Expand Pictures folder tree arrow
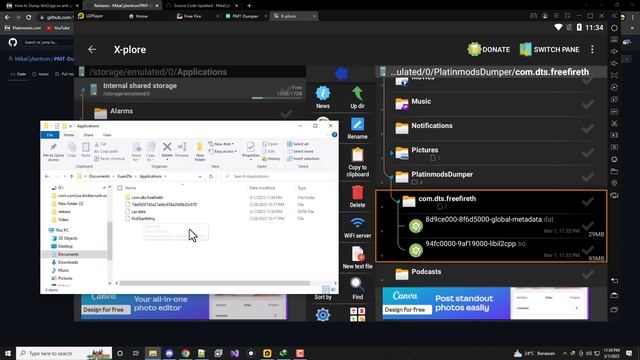The height and width of the screenshot is (360, 640). [x=391, y=153]
